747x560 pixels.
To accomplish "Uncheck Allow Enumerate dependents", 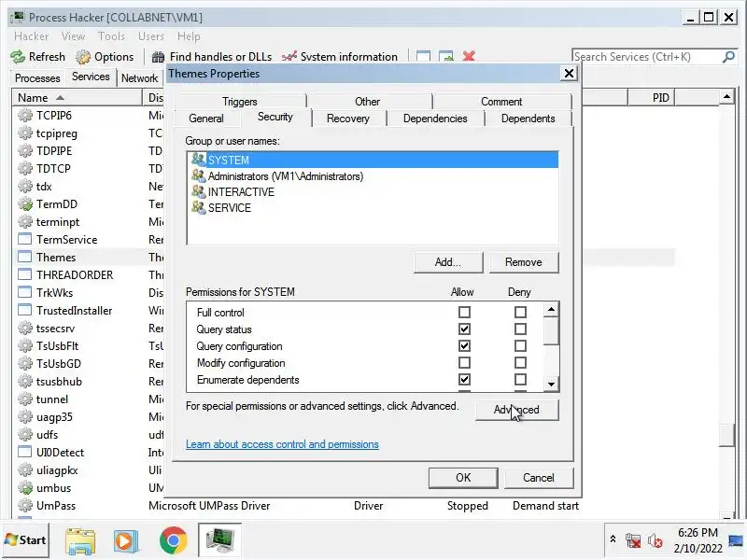I will [464, 380].
